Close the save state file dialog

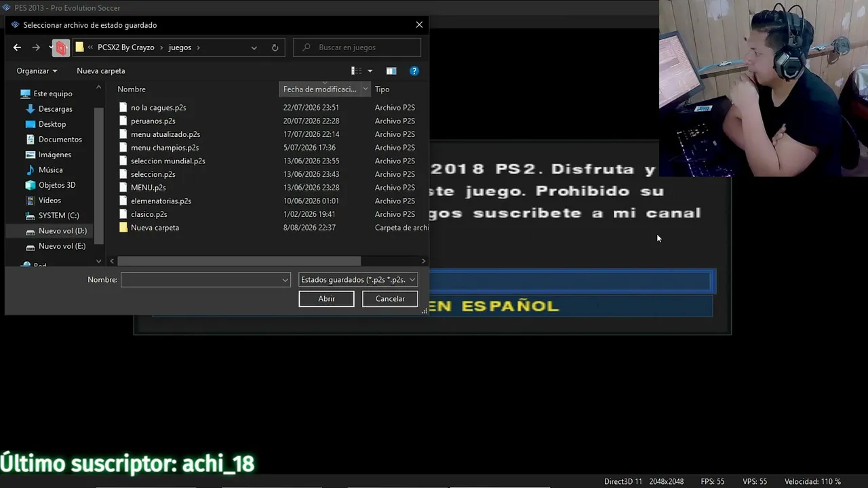pyautogui.click(x=419, y=24)
